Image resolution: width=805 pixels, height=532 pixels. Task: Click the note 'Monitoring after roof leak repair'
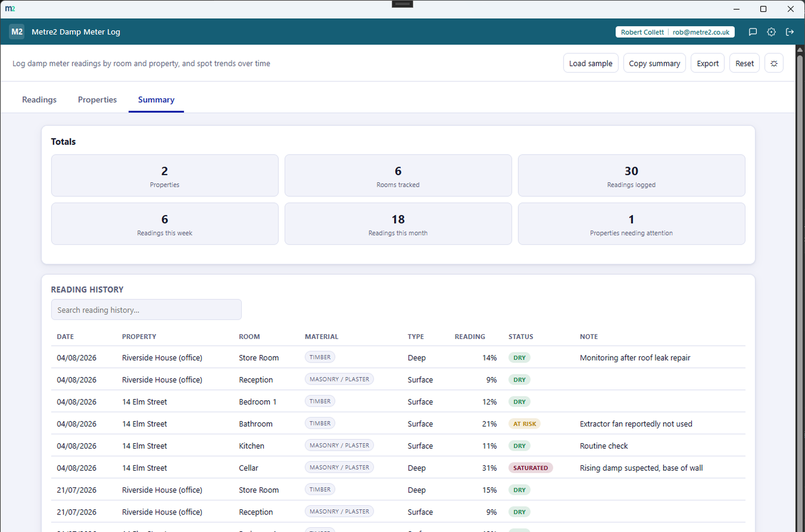(x=635, y=357)
